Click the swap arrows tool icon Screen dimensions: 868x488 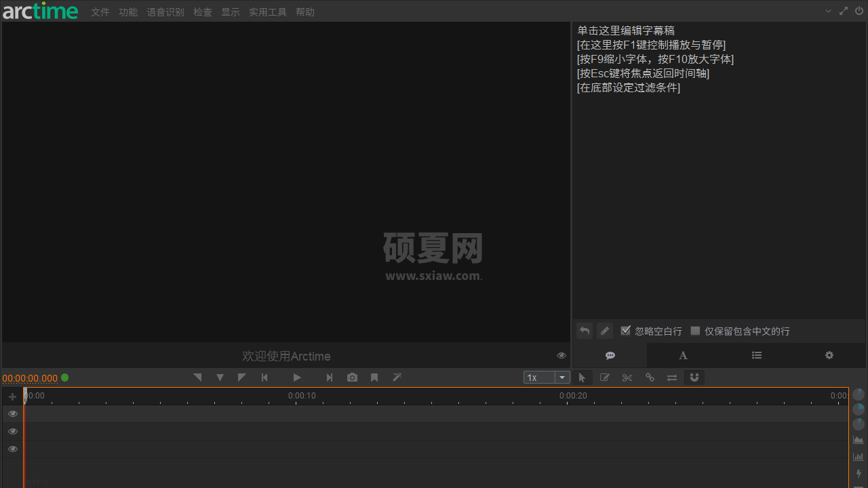(672, 378)
